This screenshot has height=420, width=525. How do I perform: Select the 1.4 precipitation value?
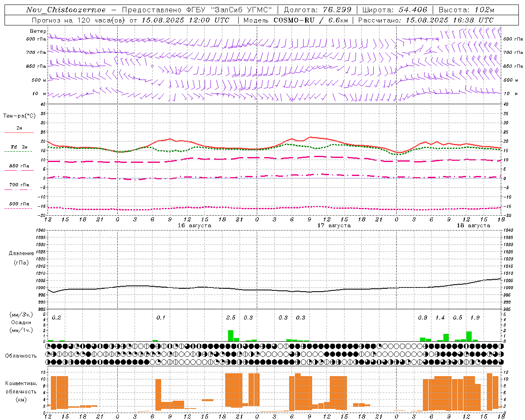point(440,318)
